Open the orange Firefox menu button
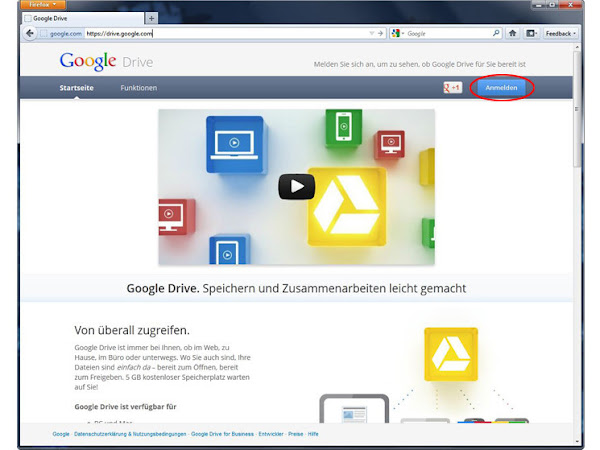The height and width of the screenshot is (450, 600). [x=43, y=5]
